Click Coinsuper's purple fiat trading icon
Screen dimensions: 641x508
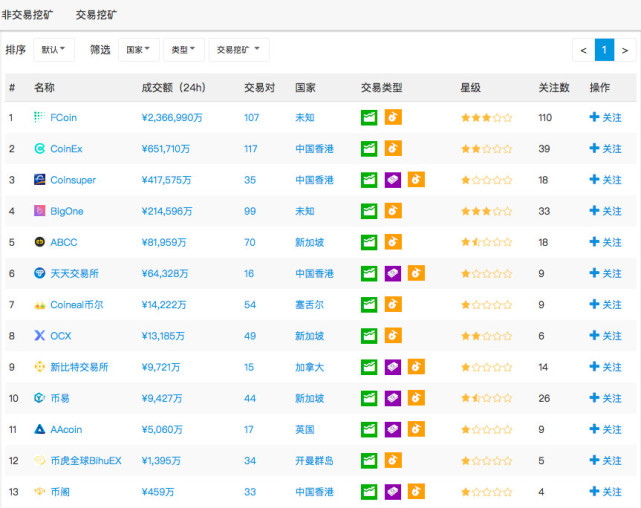393,179
